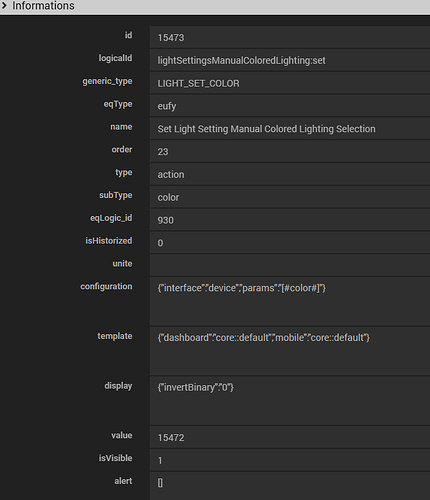Screen dimensions: 430x500
Task: Click the configuration label
Action: click(106, 287)
